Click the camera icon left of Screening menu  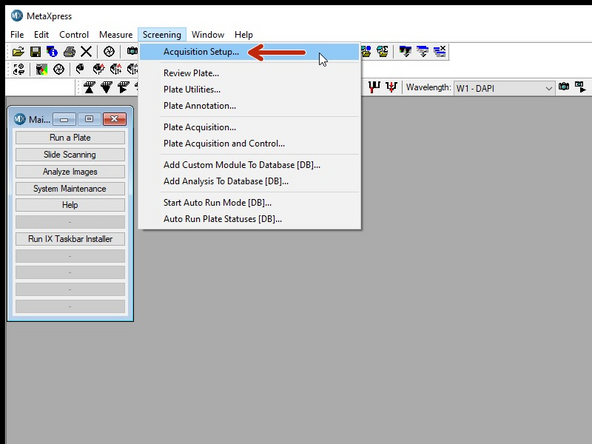(132, 51)
